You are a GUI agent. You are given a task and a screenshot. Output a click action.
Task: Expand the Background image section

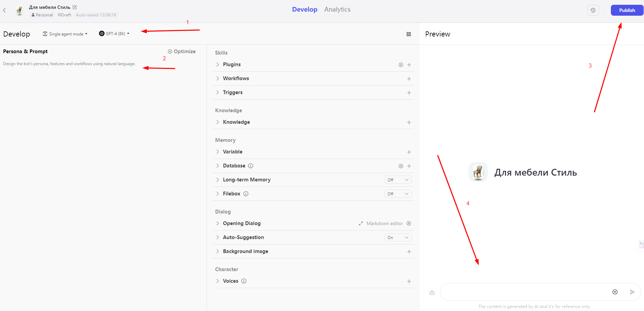tap(218, 251)
